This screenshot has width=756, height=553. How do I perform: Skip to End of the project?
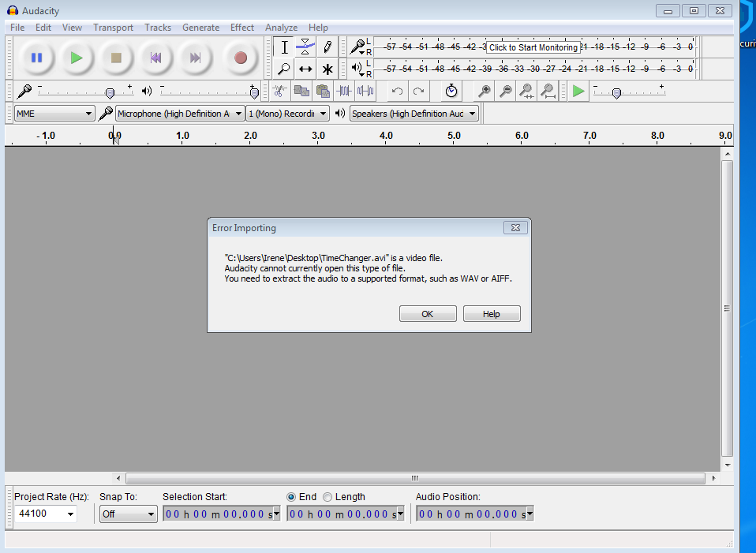(x=195, y=58)
